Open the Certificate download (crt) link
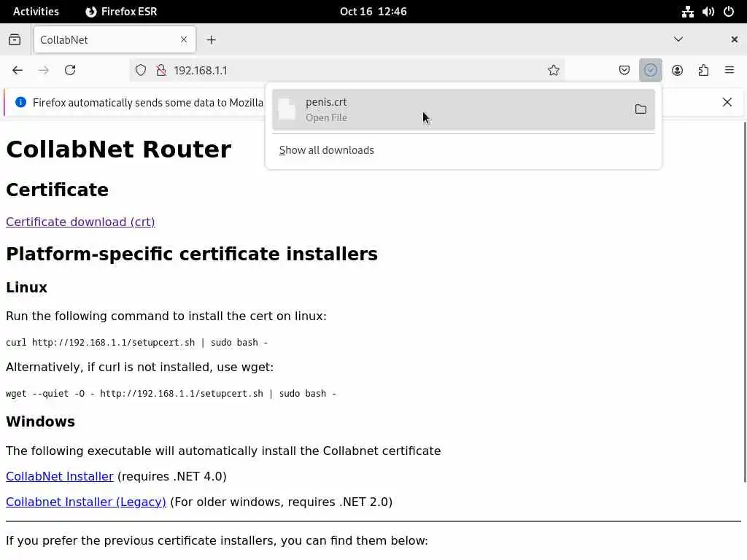747x560 pixels. [80, 222]
